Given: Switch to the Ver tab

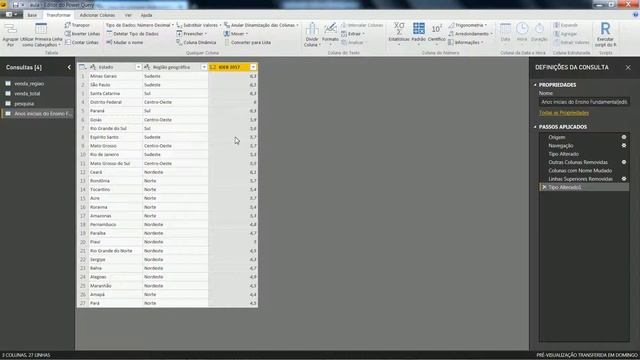Looking at the screenshot, I should pyautogui.click(x=128, y=15).
